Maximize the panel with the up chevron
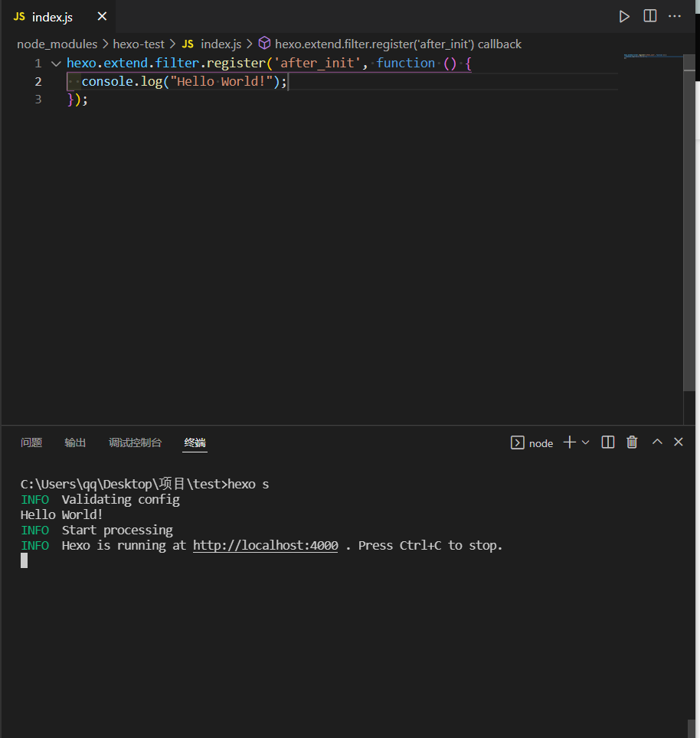700x738 pixels. tap(656, 442)
